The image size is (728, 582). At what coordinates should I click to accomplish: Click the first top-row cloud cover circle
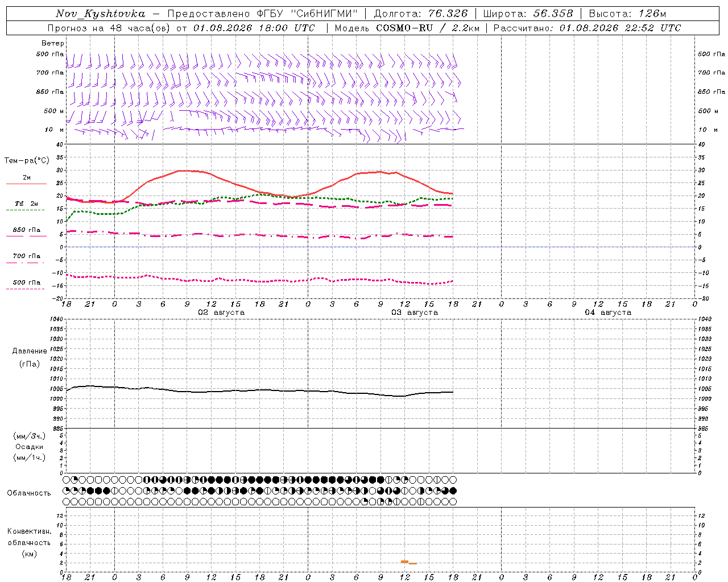[x=67, y=480]
